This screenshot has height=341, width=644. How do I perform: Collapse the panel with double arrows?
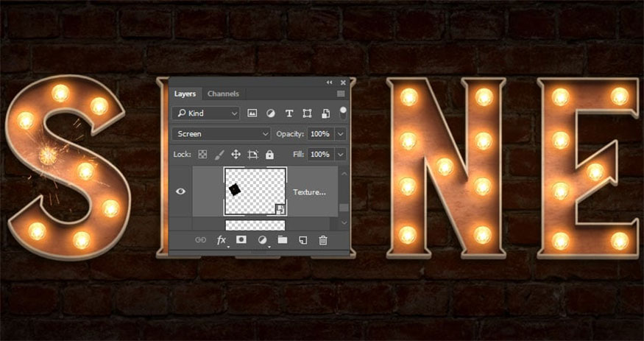330,82
